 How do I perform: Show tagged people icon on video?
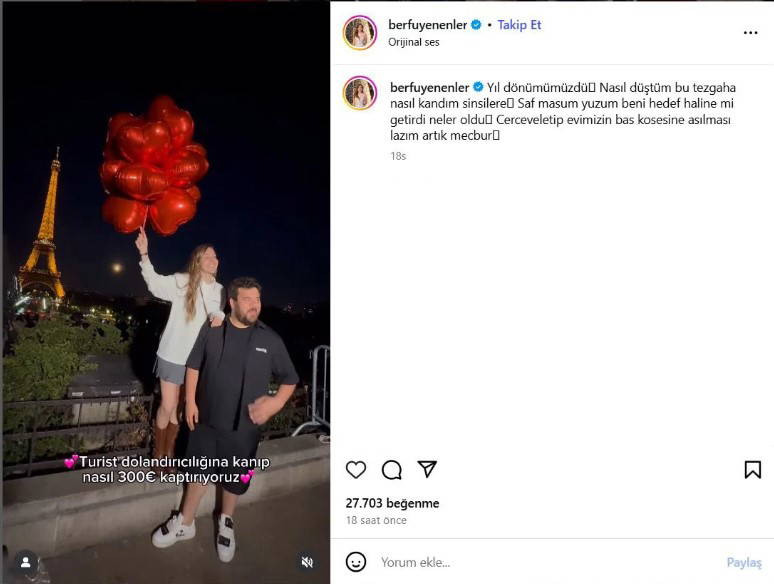pos(26,562)
